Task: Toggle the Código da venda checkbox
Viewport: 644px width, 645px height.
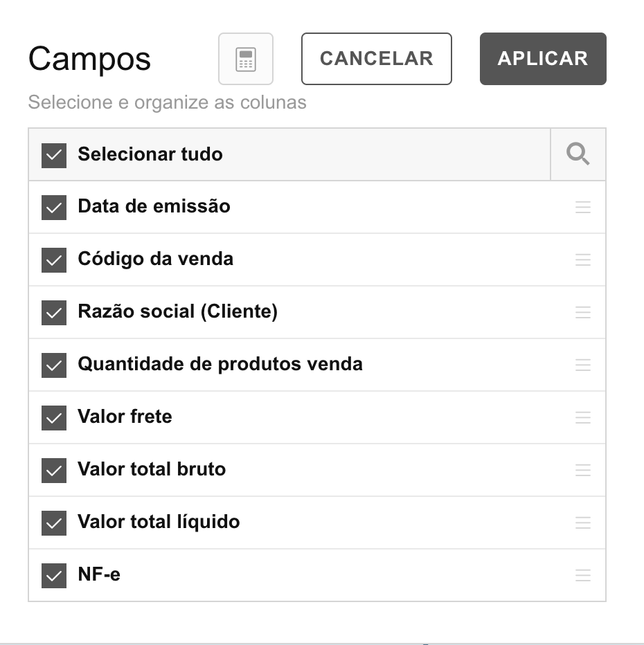Action: (x=54, y=260)
